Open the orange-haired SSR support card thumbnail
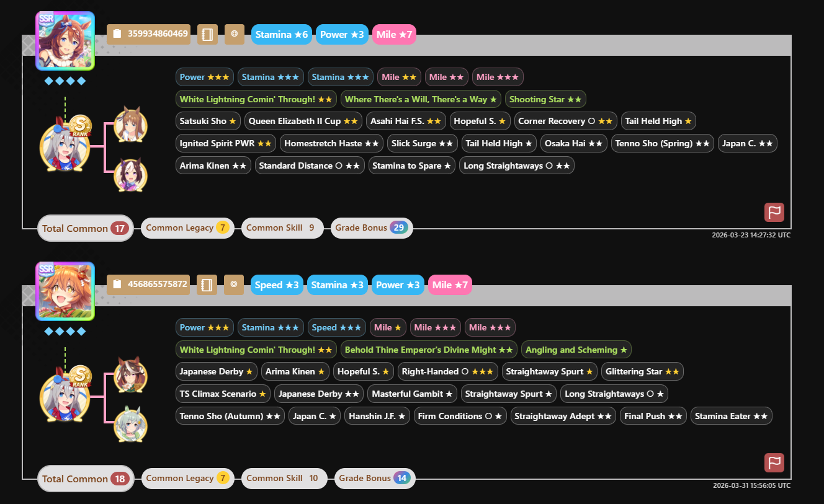The image size is (824, 504). tap(65, 291)
